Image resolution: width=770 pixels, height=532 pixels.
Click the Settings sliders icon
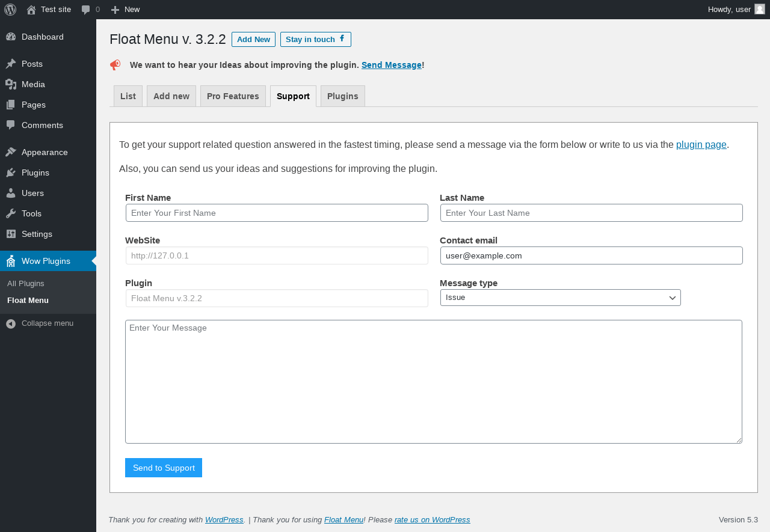[11, 234]
